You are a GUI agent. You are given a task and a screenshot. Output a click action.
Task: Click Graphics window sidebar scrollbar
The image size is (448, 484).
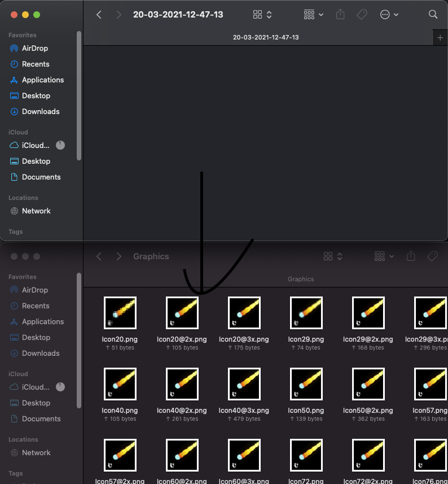click(79, 341)
